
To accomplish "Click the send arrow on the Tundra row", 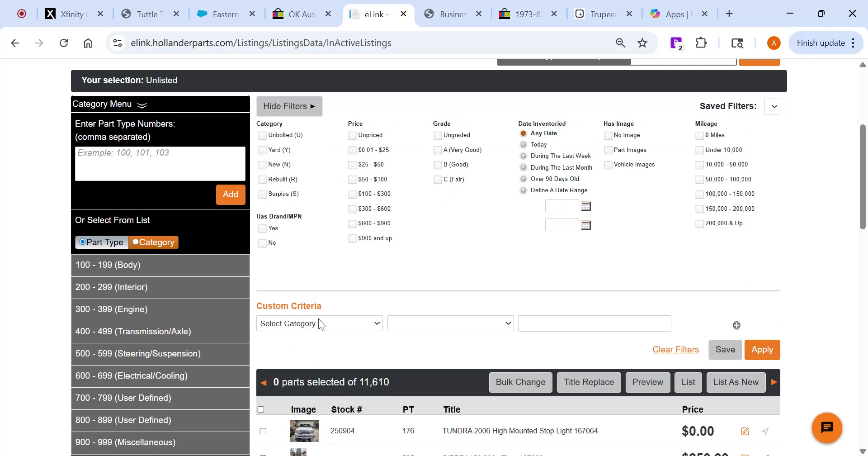I will tap(764, 431).
